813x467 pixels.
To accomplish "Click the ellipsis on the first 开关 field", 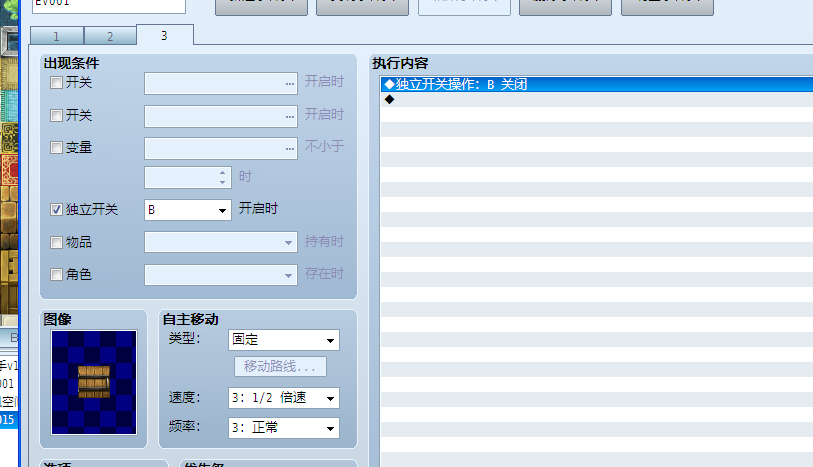I will [290, 83].
